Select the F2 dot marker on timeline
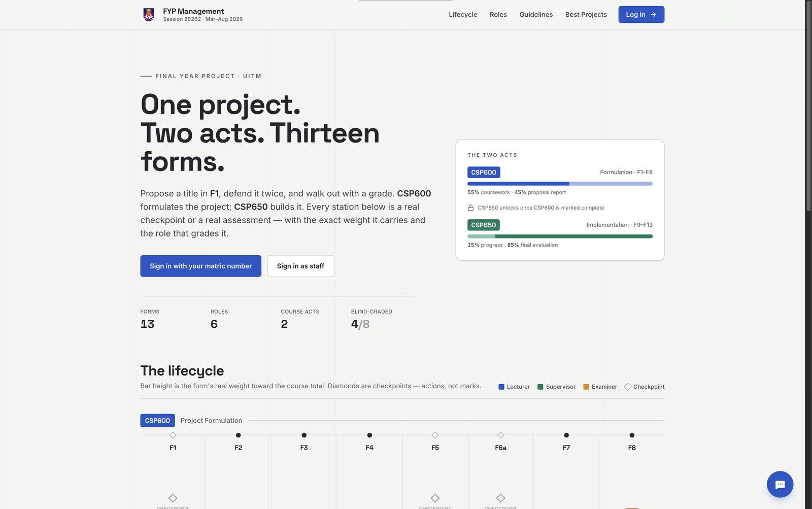Screen dimensions: 812x509 239,435
